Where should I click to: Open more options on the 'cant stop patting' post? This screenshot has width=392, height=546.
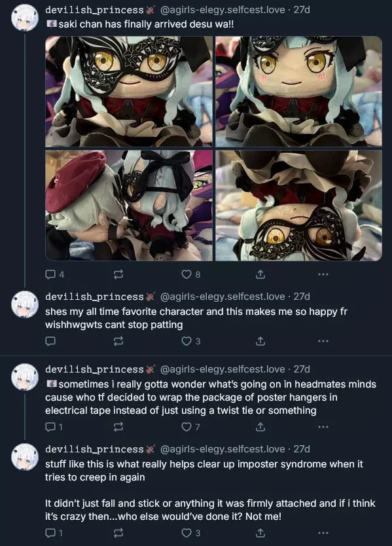coord(323,341)
